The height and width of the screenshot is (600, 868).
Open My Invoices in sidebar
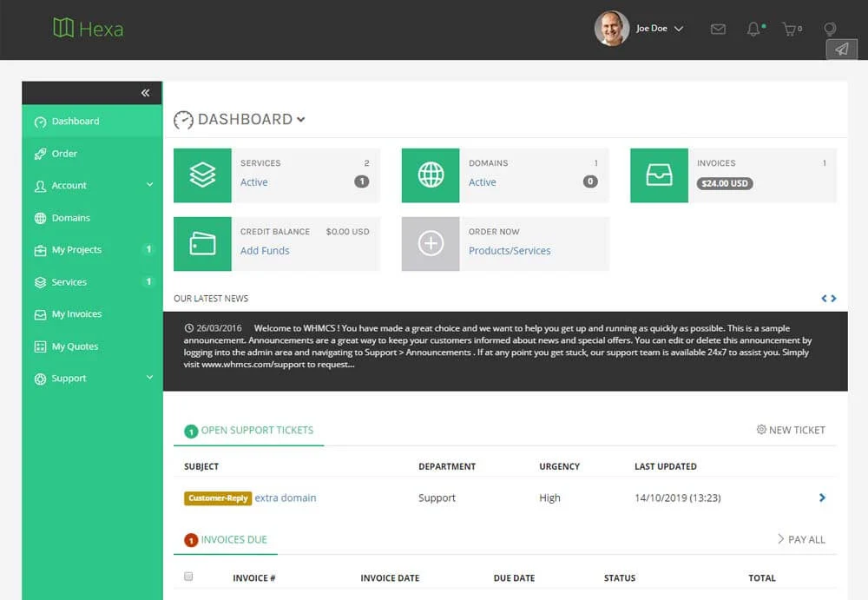point(92,314)
